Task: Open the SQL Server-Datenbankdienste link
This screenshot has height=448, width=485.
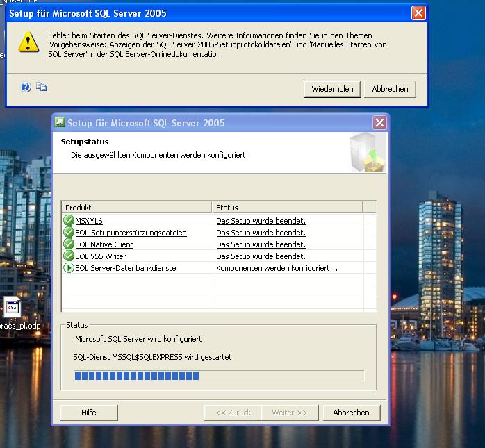Action: coord(126,267)
